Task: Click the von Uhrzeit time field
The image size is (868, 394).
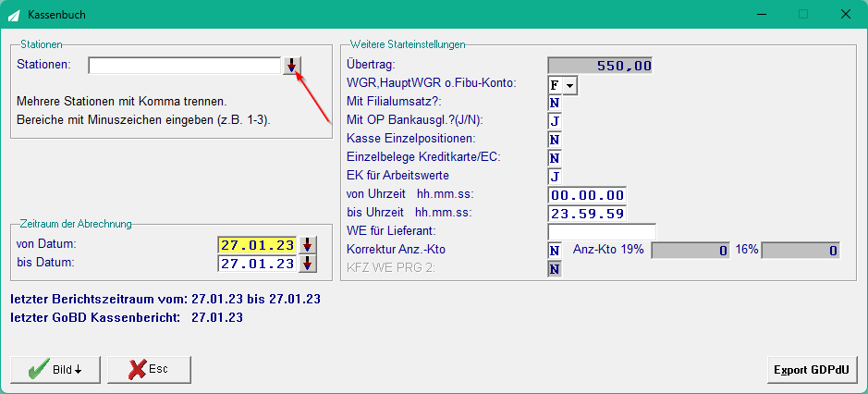Action: coord(587,195)
